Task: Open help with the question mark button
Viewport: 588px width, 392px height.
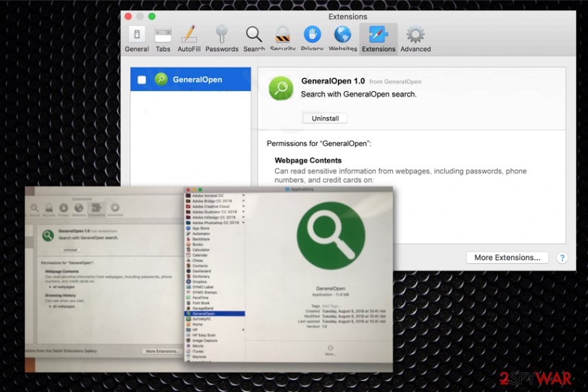Action: click(562, 258)
